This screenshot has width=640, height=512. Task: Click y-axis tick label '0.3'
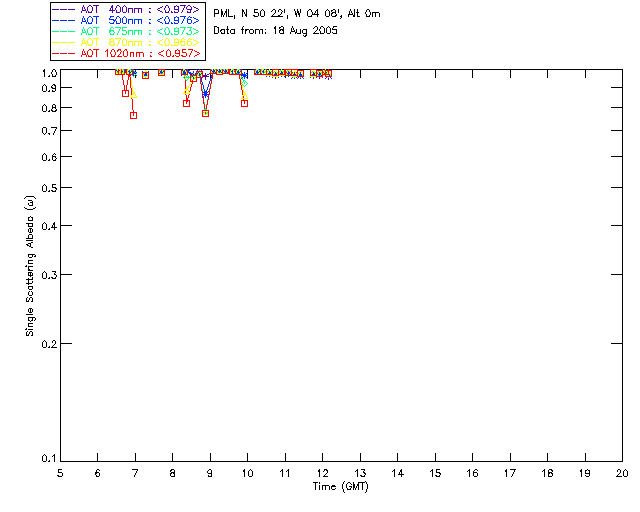pyautogui.click(x=49, y=275)
